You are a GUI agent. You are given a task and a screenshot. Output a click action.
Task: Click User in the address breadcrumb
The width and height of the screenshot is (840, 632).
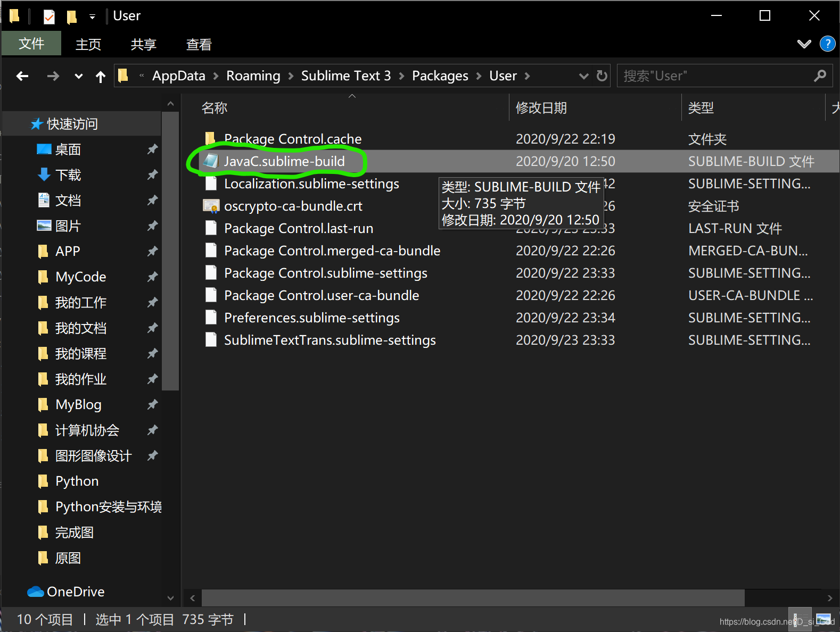click(x=503, y=76)
